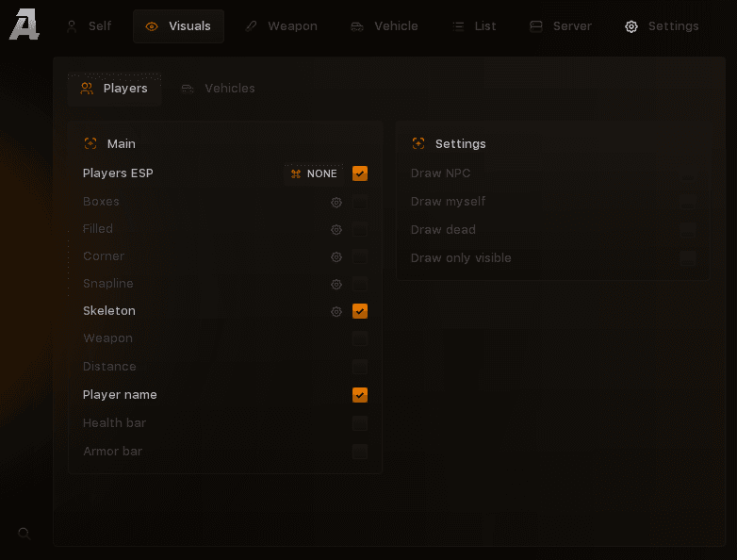Uncheck the Player name checkbox
This screenshot has height=560, width=737.
[360, 395]
